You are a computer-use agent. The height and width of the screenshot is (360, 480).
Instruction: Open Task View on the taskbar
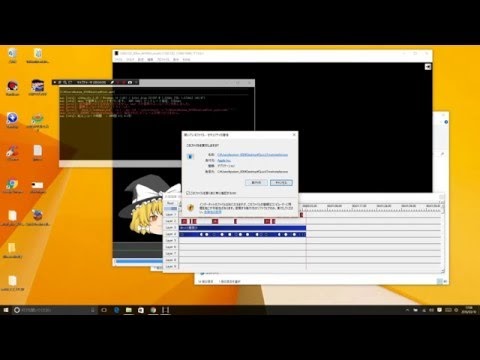(x=104, y=310)
